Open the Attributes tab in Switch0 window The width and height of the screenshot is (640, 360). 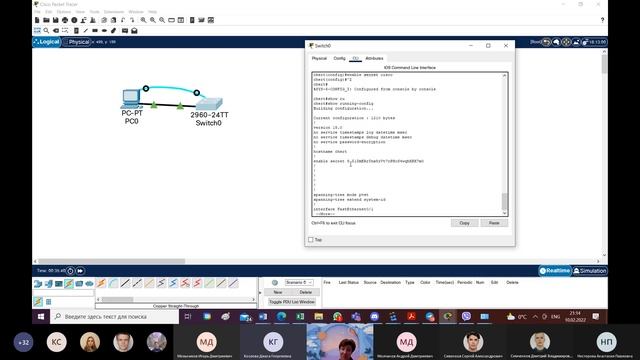(374, 58)
